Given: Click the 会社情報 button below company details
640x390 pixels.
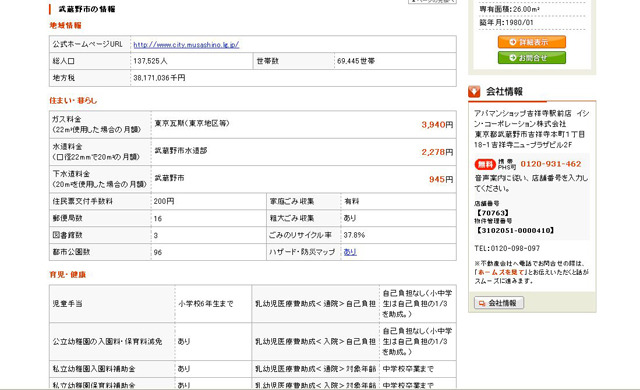Looking at the screenshot, I should click(x=499, y=303).
